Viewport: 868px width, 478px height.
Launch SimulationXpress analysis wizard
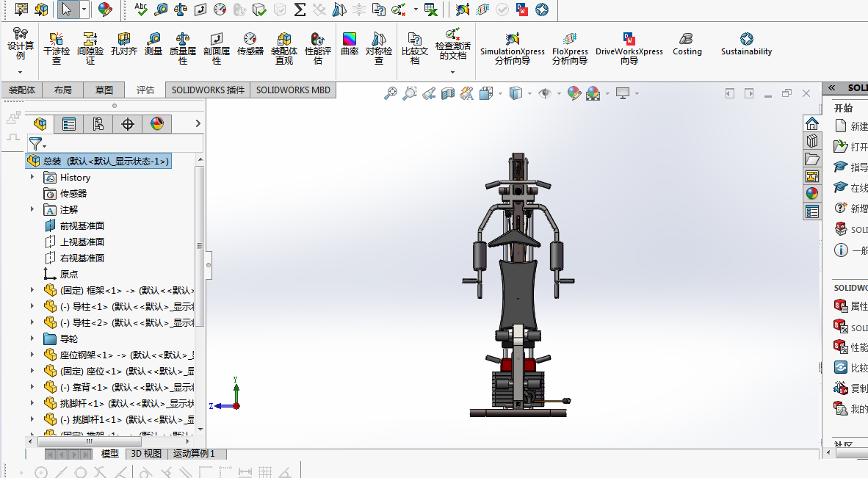[512, 48]
